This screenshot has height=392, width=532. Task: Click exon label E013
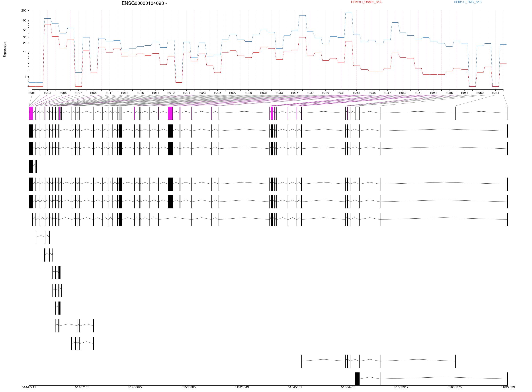pos(125,93)
